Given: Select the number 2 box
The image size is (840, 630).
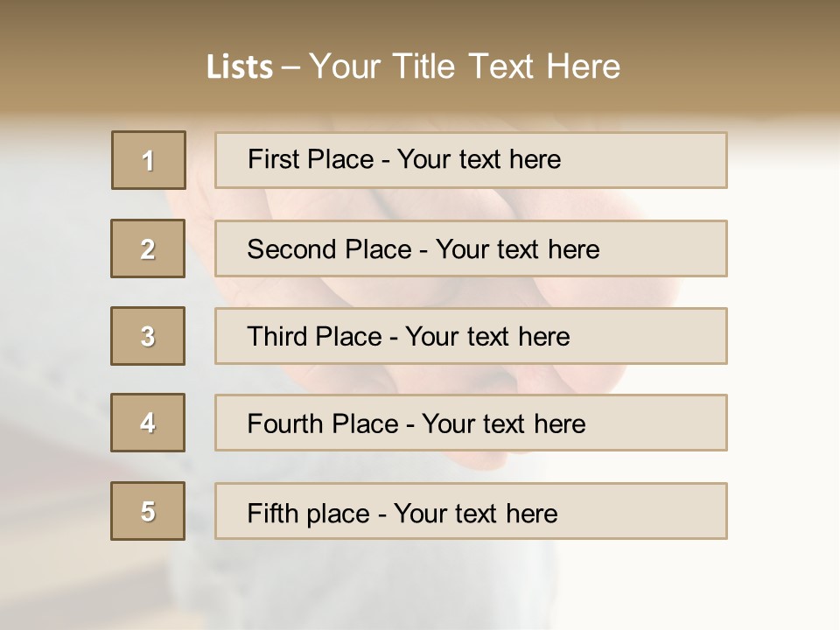Looking at the screenshot, I should 148,248.
